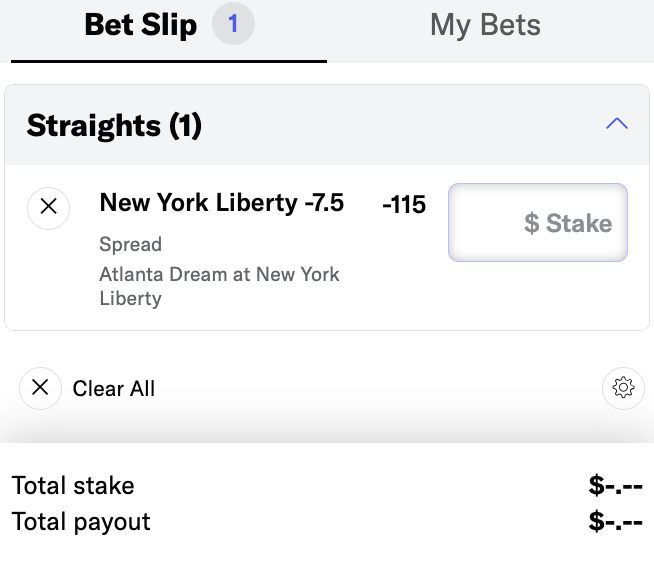The height and width of the screenshot is (566, 654).
Task: Switch to the My Bets tab
Action: click(485, 26)
